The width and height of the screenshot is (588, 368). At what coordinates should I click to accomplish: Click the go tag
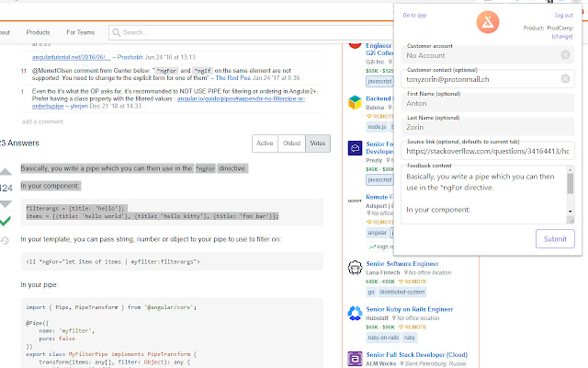tap(371, 292)
